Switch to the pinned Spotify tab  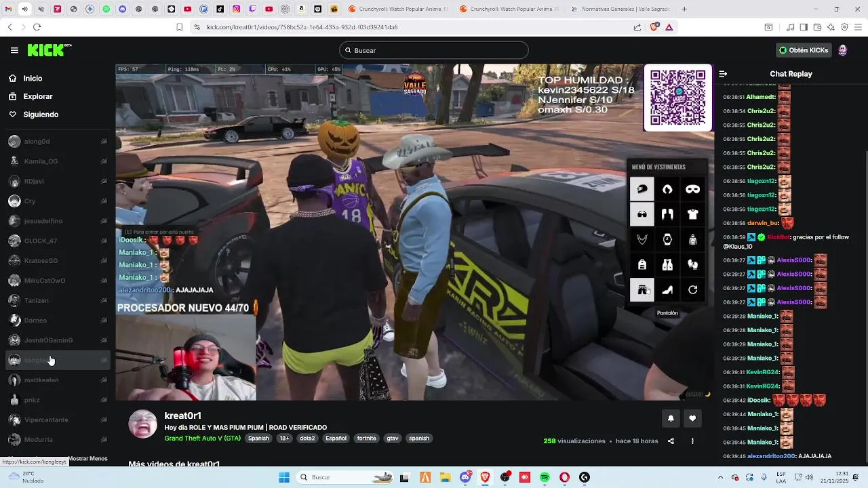[x=106, y=9]
